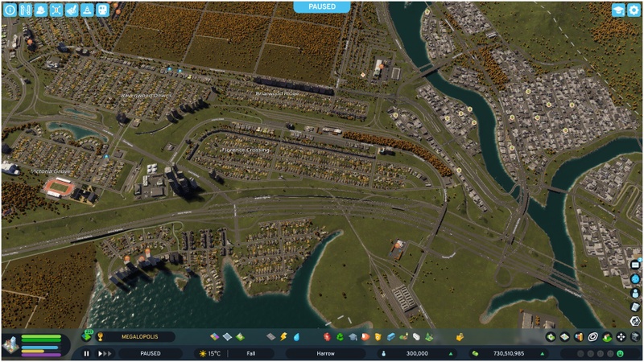644x362 pixels.
Task: Open the citizen advisor icon on right edge
Action: 635,293
